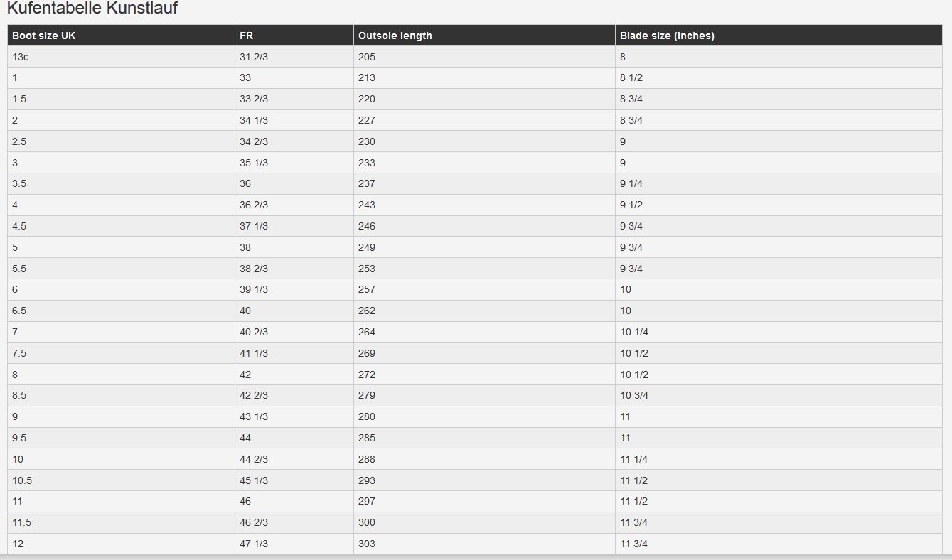This screenshot has width=952, height=560.
Task: Select the outsole length 205 cell
Action: point(367,57)
